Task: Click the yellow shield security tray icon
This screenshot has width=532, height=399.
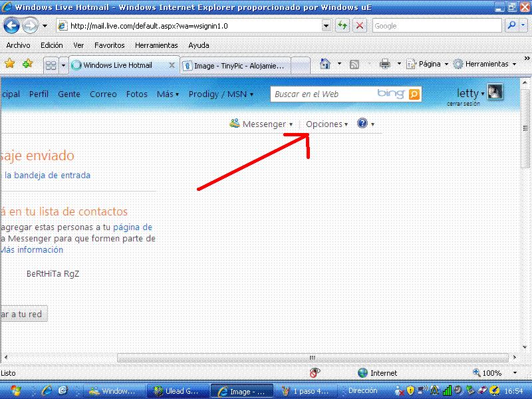Action: pyautogui.click(x=411, y=391)
